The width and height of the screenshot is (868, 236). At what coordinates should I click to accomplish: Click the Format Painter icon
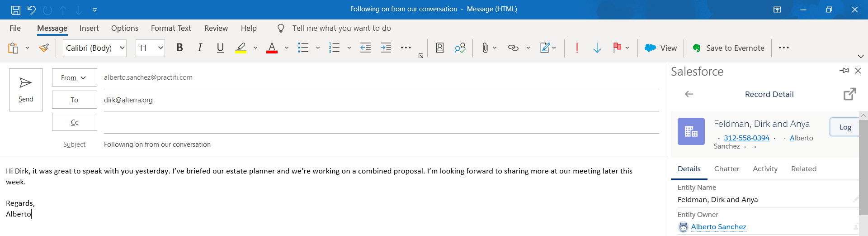pyautogui.click(x=44, y=48)
